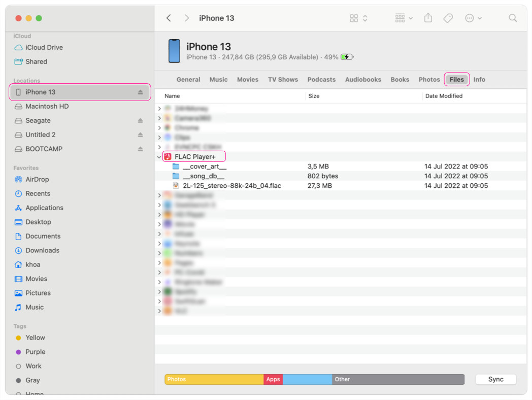
Task: Select the 2L-125 stereo flac file
Action: tap(231, 186)
